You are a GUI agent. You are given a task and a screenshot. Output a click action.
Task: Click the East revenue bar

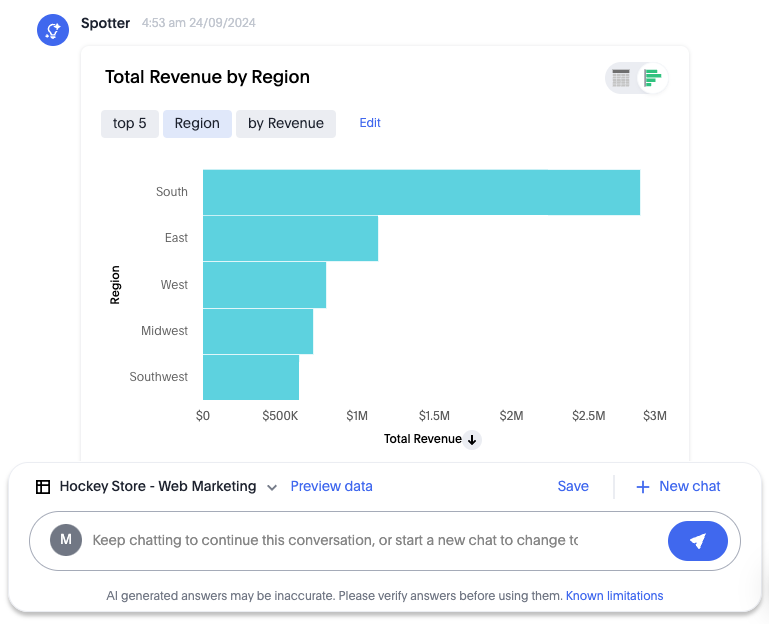(x=290, y=238)
